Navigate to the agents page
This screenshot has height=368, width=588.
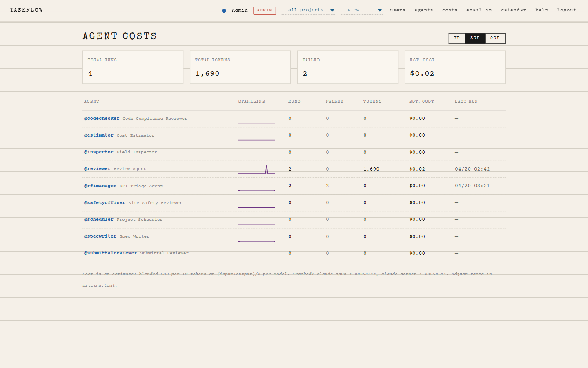click(x=423, y=10)
